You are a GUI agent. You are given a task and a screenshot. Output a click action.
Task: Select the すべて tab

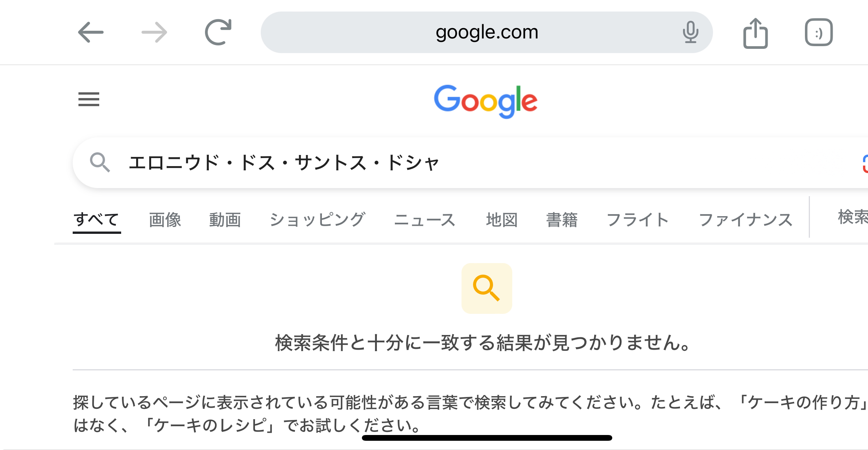[97, 220]
